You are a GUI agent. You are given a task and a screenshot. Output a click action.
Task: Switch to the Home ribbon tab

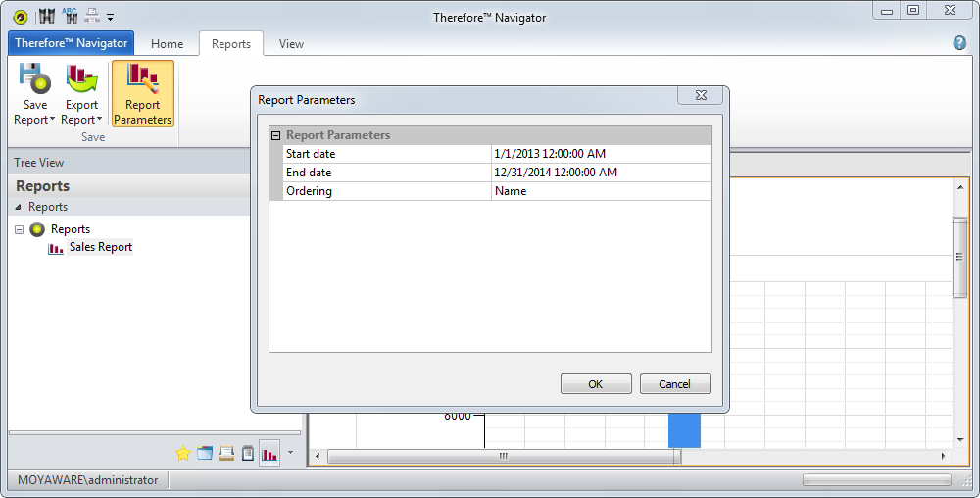[x=167, y=44]
